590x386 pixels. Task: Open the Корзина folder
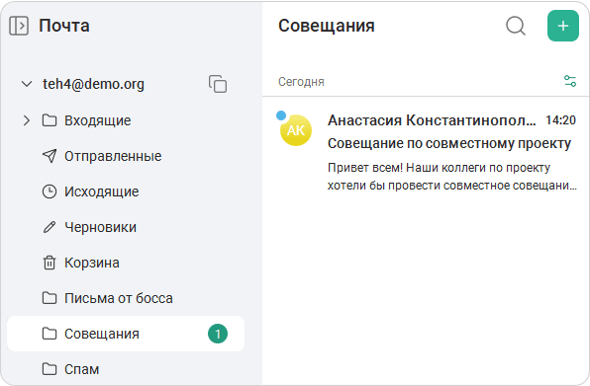pyautogui.click(x=126, y=263)
